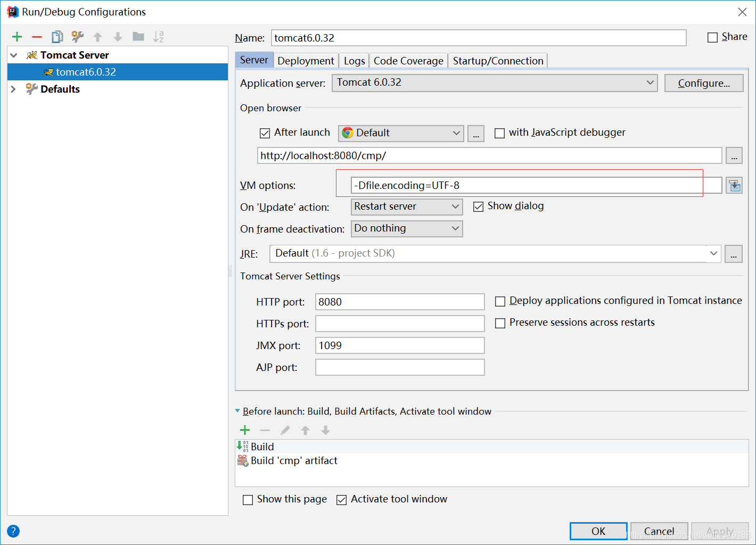The height and width of the screenshot is (545, 756).
Task: Open Startup/Connection tab
Action: tap(498, 61)
